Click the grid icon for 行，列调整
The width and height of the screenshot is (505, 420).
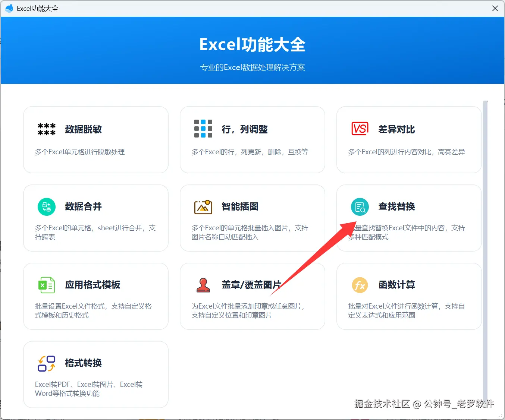203,129
